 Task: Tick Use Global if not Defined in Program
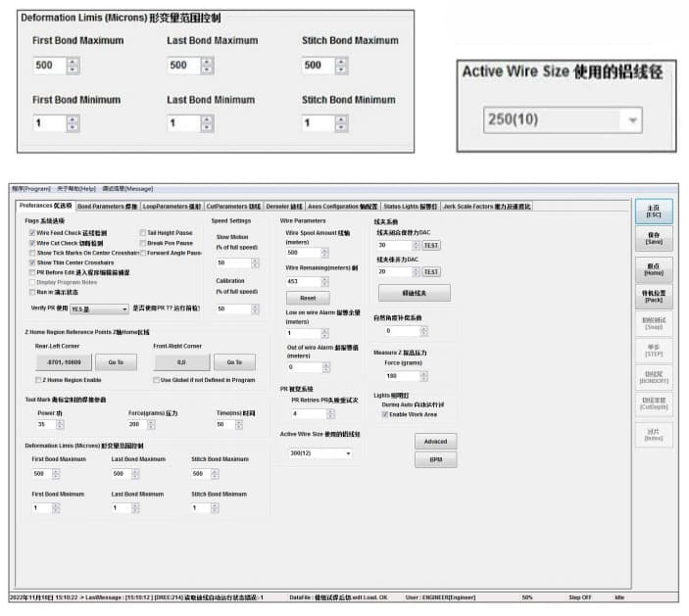pyautogui.click(x=156, y=380)
